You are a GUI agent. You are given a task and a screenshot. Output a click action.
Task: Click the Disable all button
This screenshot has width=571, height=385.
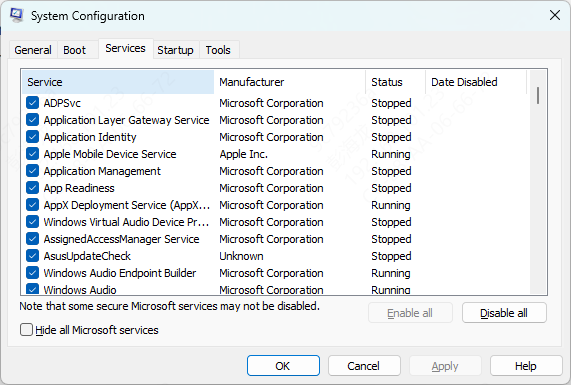pos(504,313)
